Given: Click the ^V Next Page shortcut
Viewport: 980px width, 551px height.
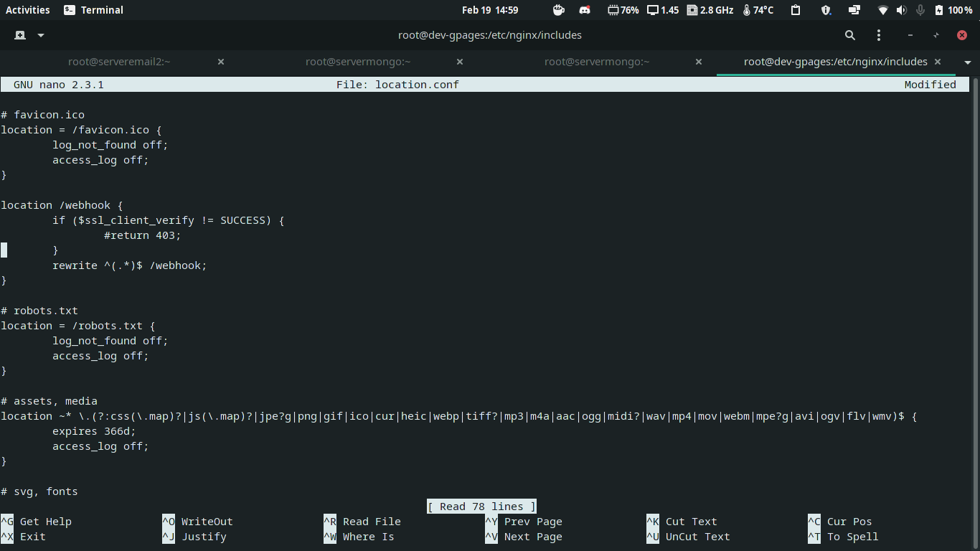Looking at the screenshot, I should pos(524,537).
